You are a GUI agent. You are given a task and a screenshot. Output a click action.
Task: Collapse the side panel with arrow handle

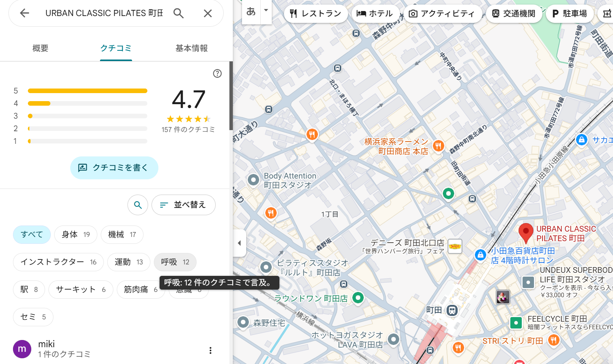pos(239,243)
